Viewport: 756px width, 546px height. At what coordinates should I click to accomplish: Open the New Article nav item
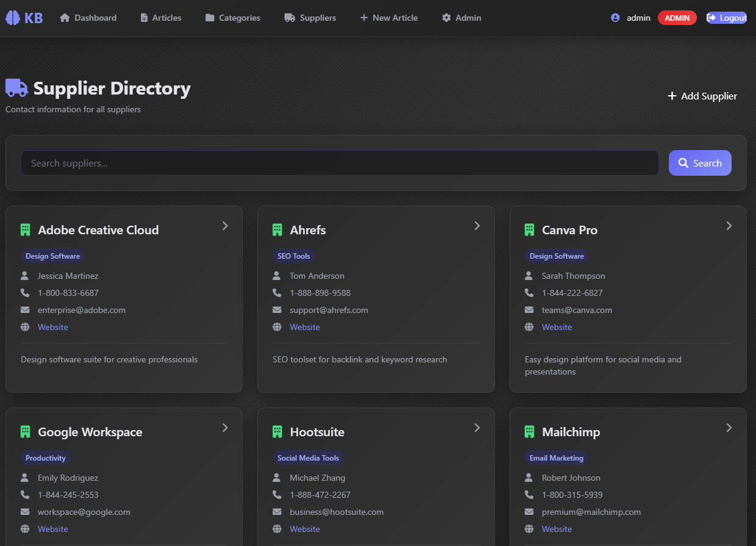389,18
